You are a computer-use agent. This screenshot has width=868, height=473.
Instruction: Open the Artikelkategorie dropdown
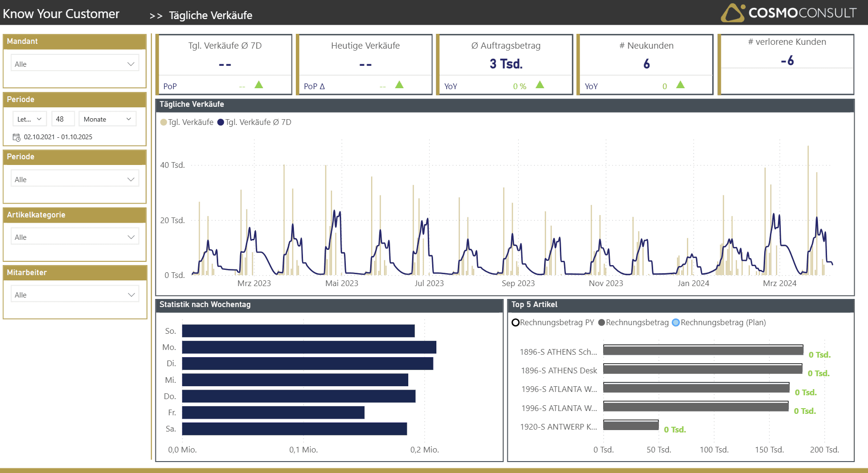tap(75, 237)
